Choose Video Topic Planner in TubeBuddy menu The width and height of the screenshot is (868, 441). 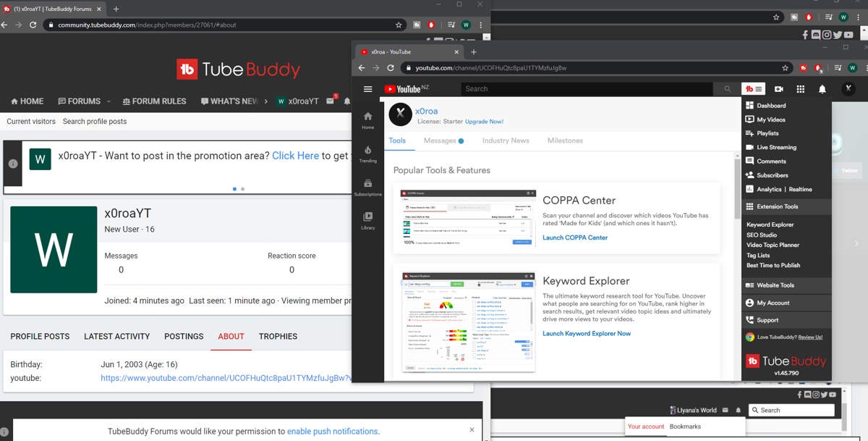coord(773,245)
